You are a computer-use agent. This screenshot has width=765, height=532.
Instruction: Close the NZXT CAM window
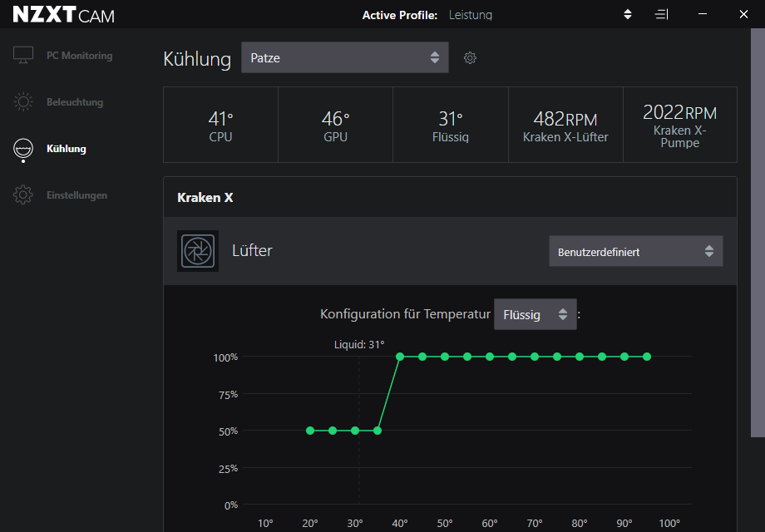743,14
